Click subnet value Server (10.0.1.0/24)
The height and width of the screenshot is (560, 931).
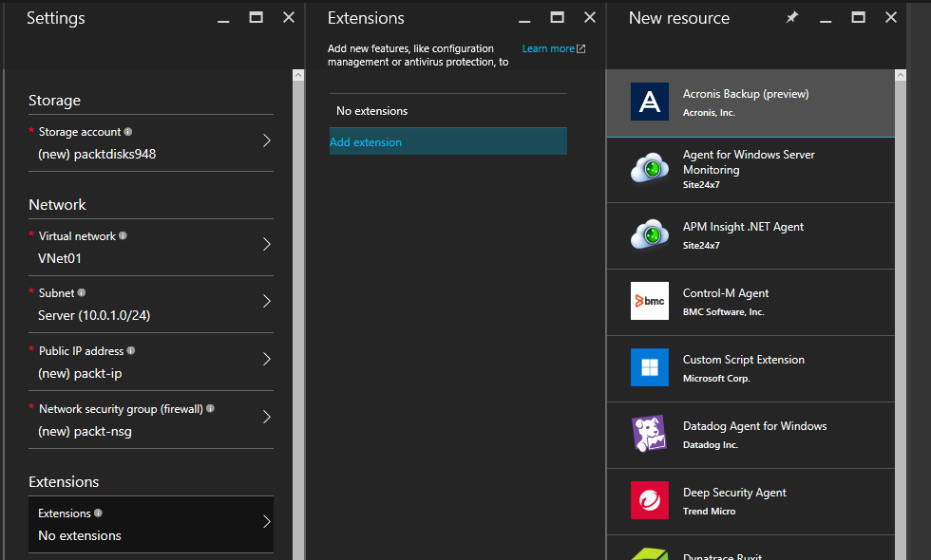(x=94, y=315)
